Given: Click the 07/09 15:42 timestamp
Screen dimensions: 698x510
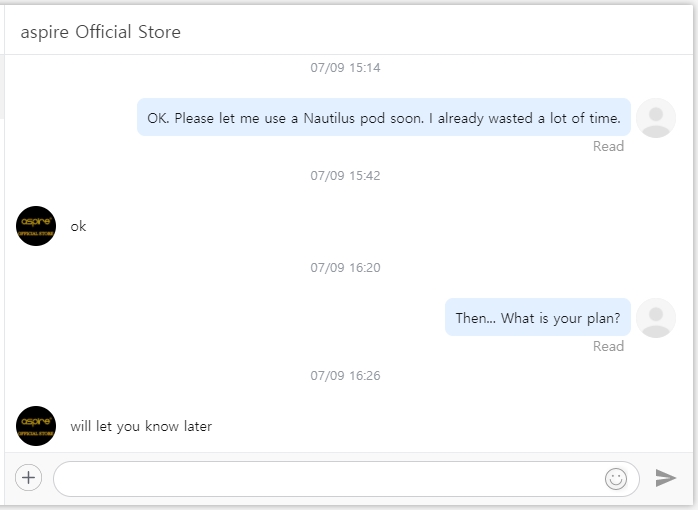Looking at the screenshot, I should tap(345, 176).
